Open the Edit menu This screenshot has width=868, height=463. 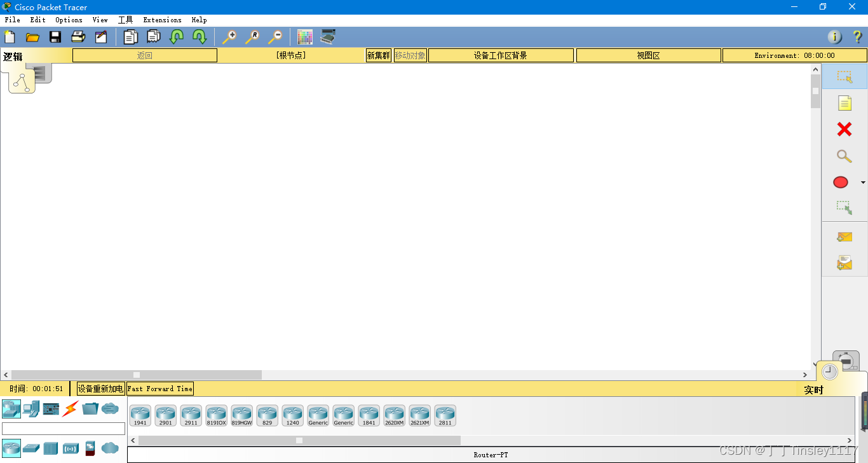tap(38, 20)
